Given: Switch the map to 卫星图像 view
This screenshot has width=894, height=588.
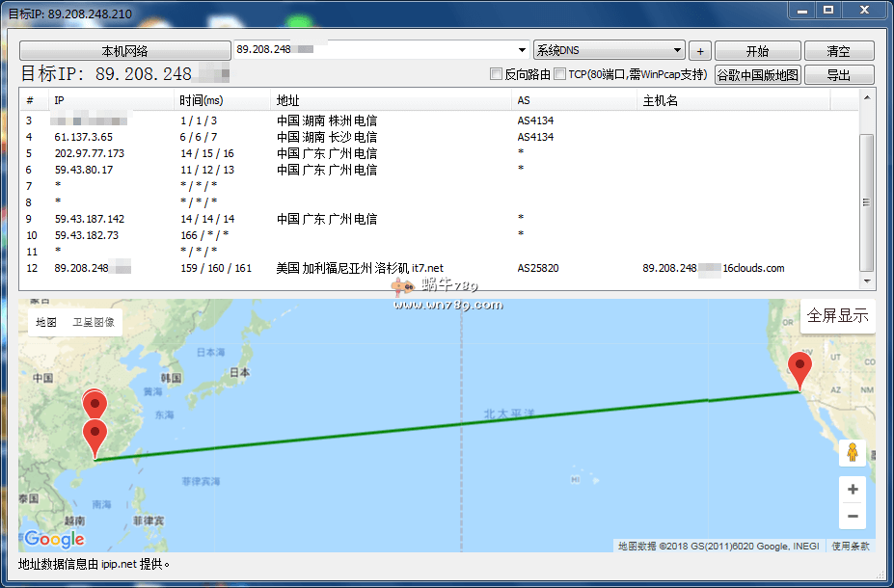Looking at the screenshot, I should click(x=94, y=323).
